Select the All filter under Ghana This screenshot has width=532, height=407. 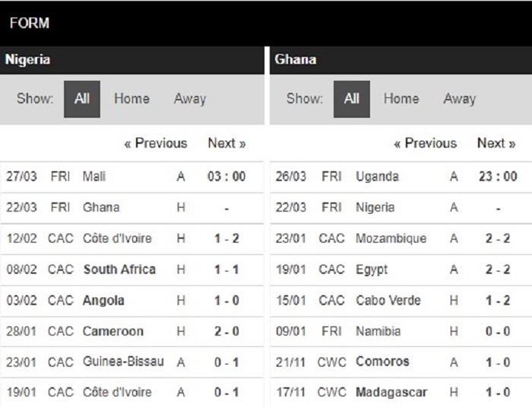click(351, 99)
